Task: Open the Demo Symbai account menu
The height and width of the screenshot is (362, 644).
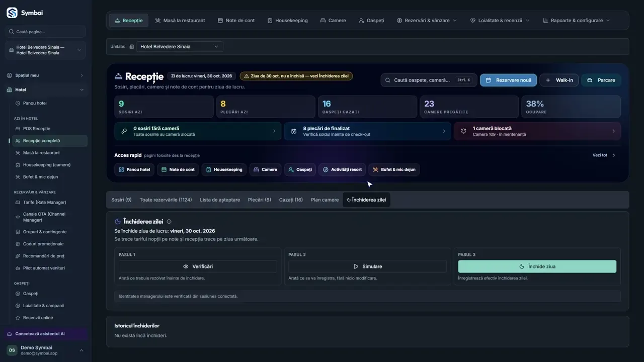Action: (x=45, y=350)
